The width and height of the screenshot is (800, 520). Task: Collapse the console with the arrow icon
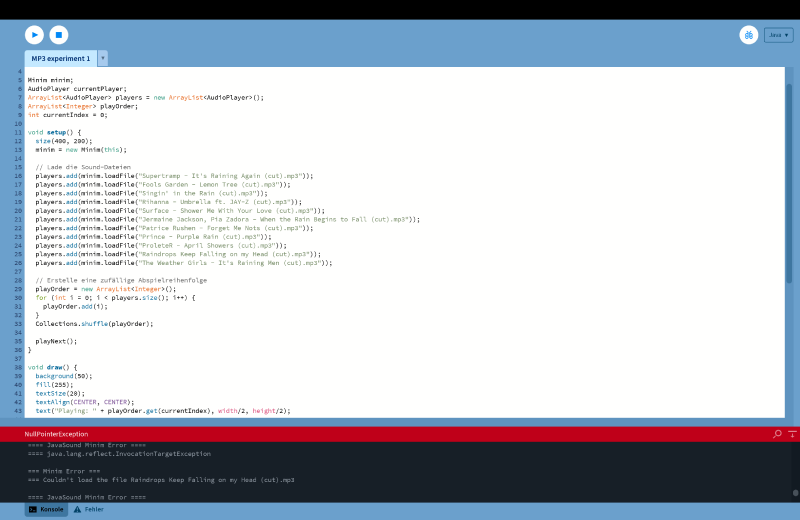pos(792,434)
